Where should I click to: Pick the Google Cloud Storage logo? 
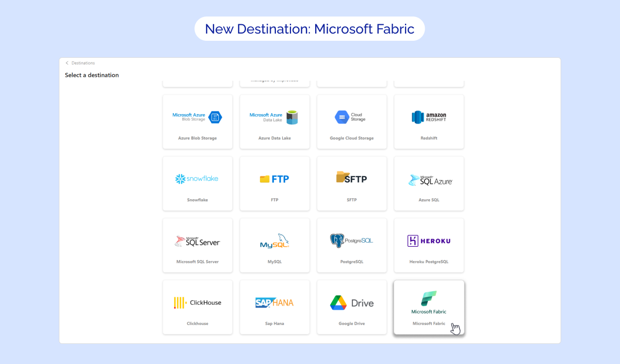[x=351, y=117]
